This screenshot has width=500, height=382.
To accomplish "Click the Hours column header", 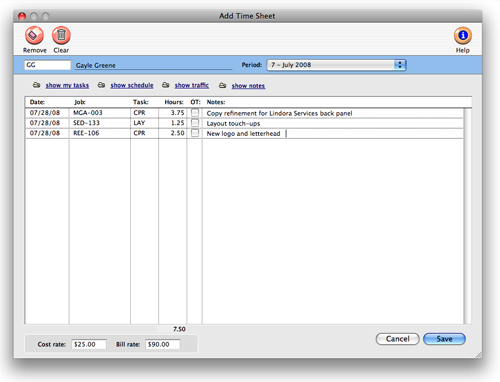I will coord(174,102).
